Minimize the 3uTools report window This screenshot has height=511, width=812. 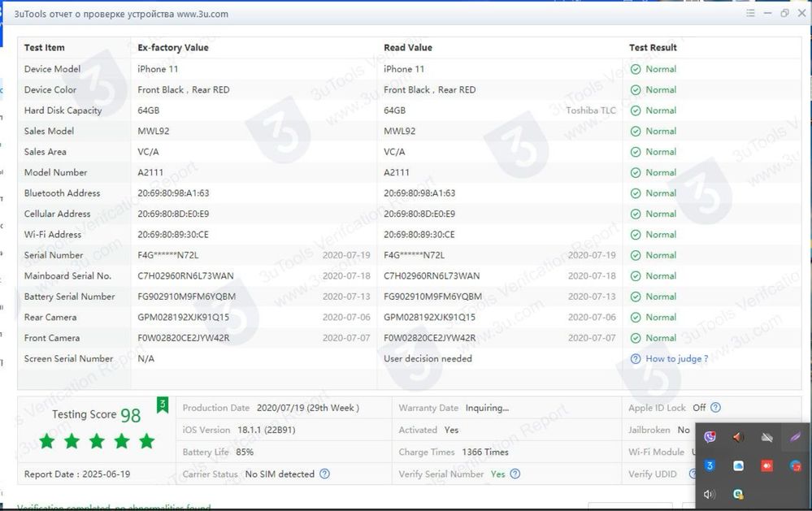click(767, 13)
